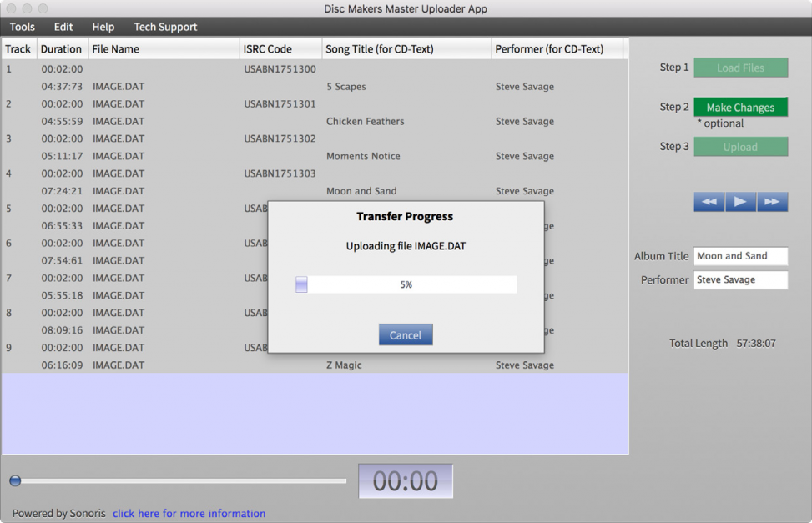
Task: Click the Make Changes button
Action: [x=740, y=107]
